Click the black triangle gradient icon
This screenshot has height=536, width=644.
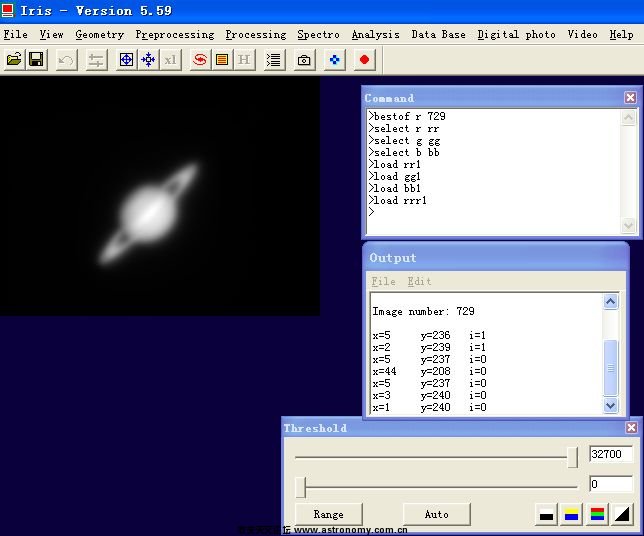click(x=623, y=514)
